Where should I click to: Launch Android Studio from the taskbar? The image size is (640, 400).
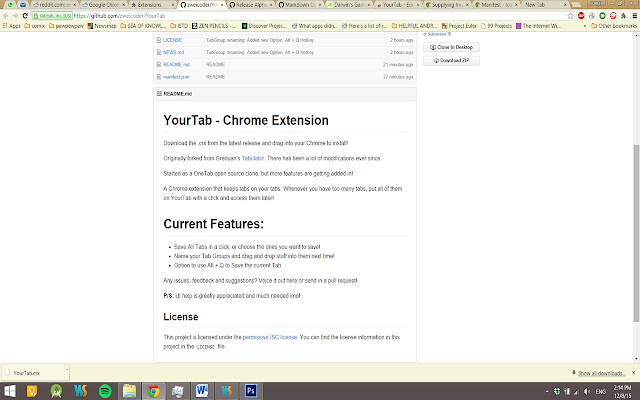pos(56,391)
